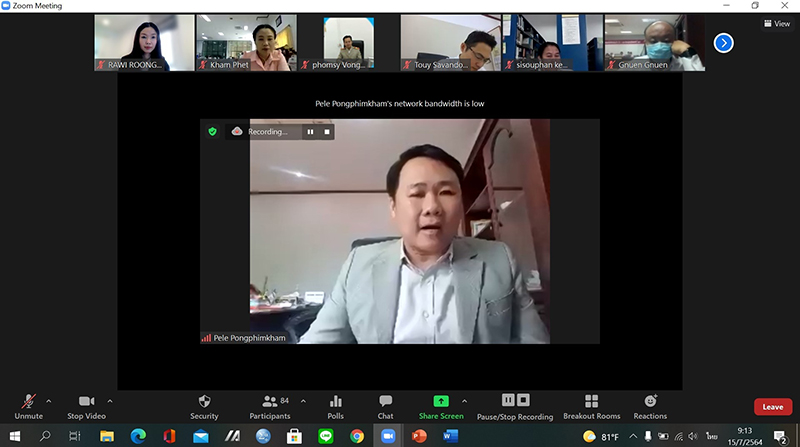Image resolution: width=800 pixels, height=447 pixels.
Task: Open File Explorer from the taskbar
Action: 107,436
